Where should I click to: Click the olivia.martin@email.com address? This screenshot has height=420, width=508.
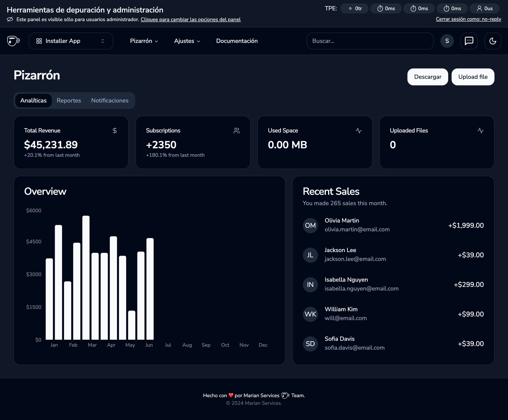click(x=357, y=229)
